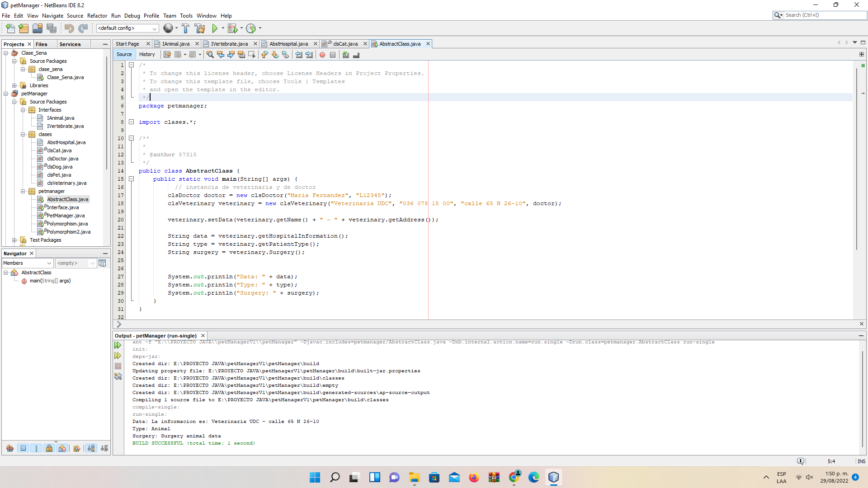Select the Comment icon in the editor toolbar

345,55
